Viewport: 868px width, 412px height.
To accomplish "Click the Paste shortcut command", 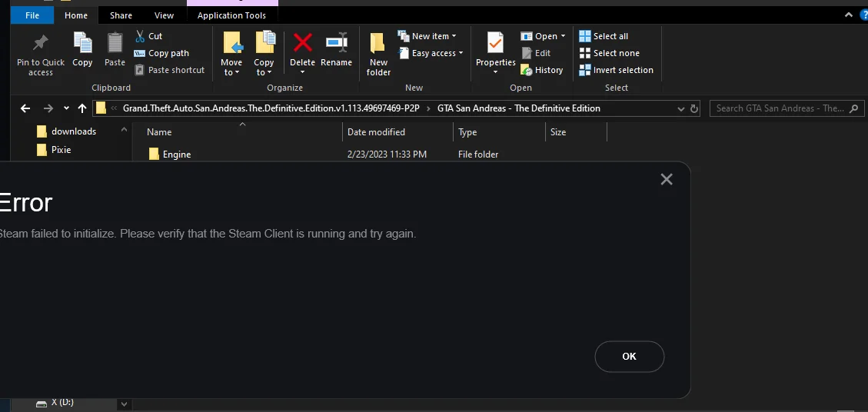I will [169, 70].
